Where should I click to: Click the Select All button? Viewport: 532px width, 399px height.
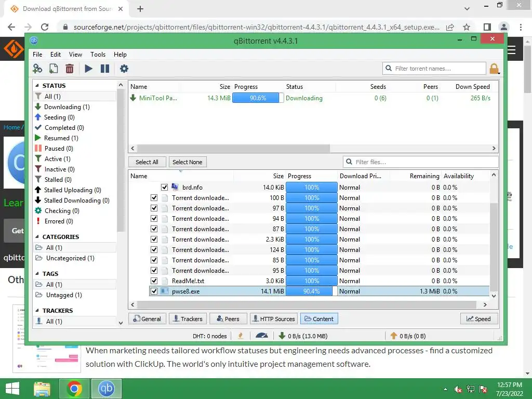pyautogui.click(x=147, y=162)
